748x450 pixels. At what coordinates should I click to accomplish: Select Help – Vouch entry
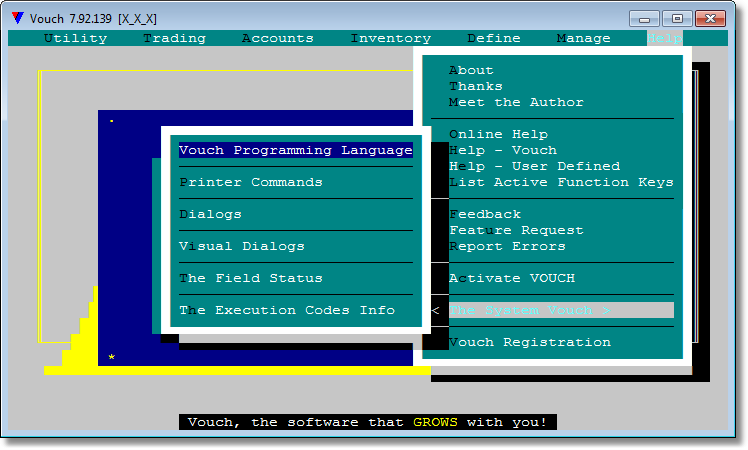[503, 150]
